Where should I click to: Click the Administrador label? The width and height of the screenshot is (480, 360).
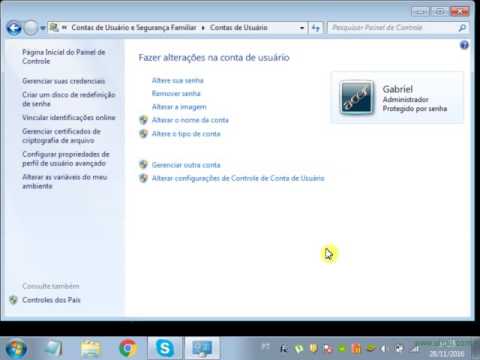405,100
